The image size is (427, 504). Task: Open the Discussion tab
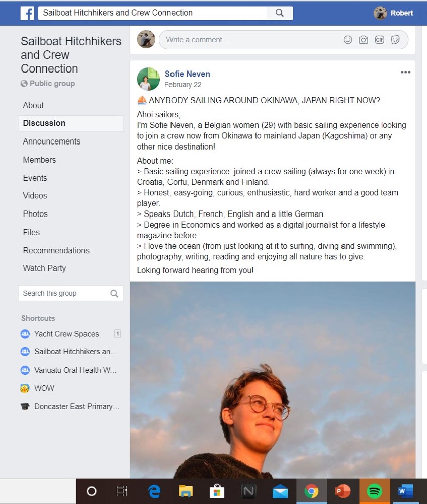pyautogui.click(x=44, y=123)
